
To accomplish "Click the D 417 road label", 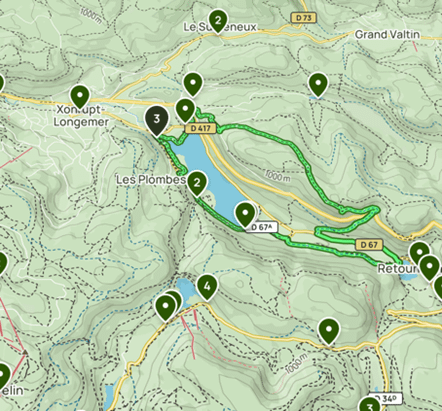I will tap(201, 128).
